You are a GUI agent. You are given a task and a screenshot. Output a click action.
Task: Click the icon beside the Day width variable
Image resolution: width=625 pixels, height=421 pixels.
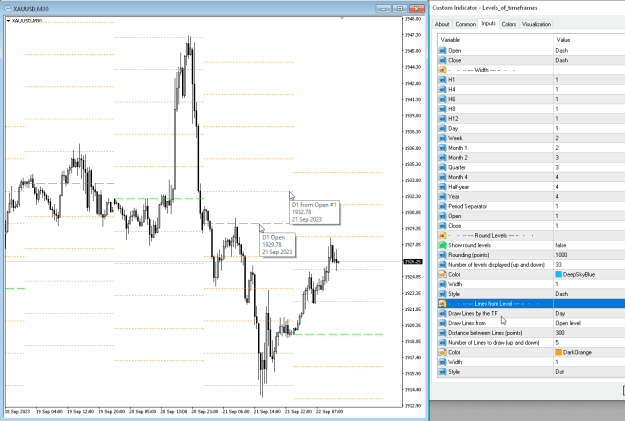pos(442,128)
